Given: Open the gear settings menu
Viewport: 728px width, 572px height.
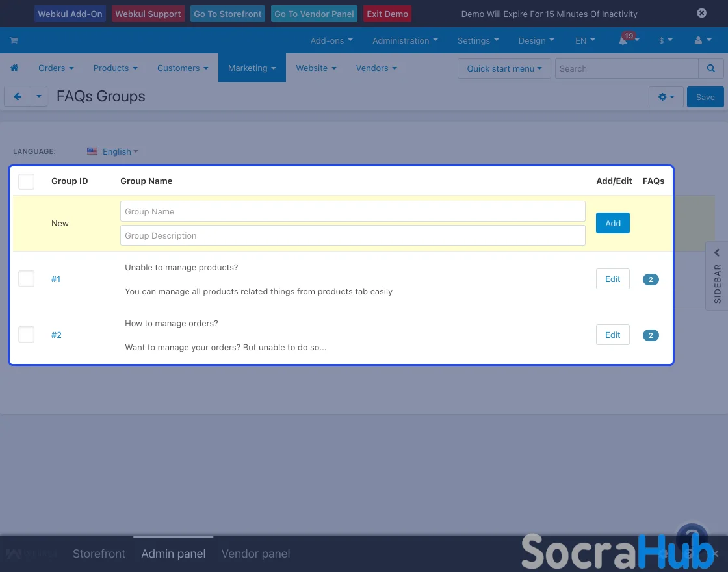Looking at the screenshot, I should point(666,97).
